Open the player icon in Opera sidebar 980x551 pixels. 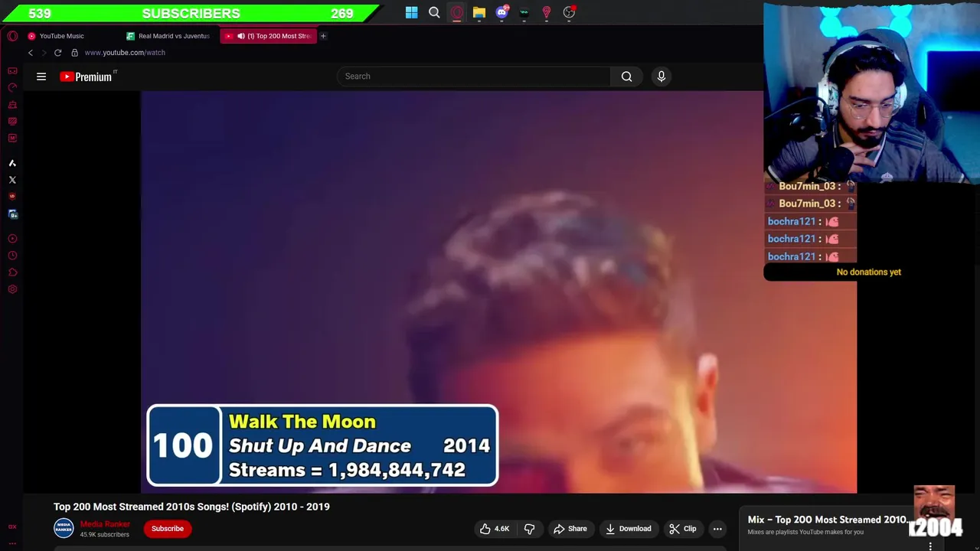point(12,239)
